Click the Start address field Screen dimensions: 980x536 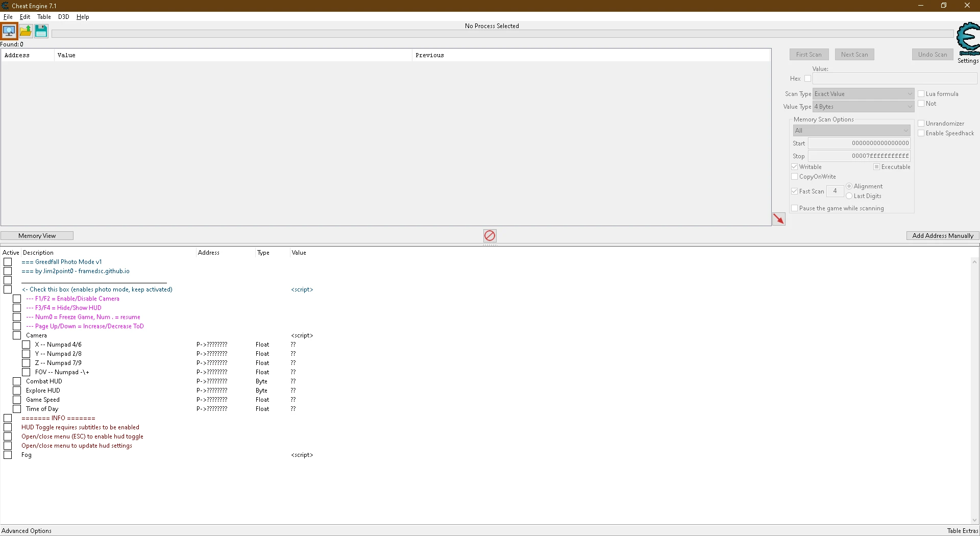pyautogui.click(x=859, y=143)
